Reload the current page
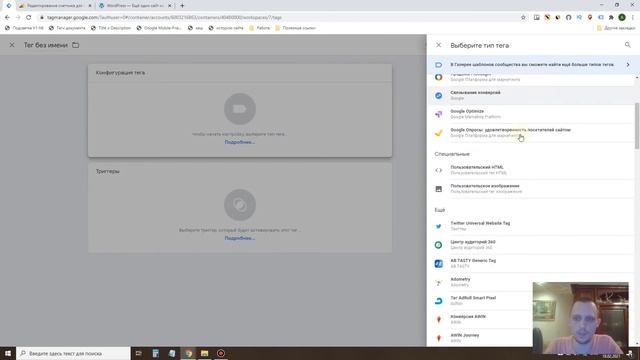640x360 pixels. 28,18
